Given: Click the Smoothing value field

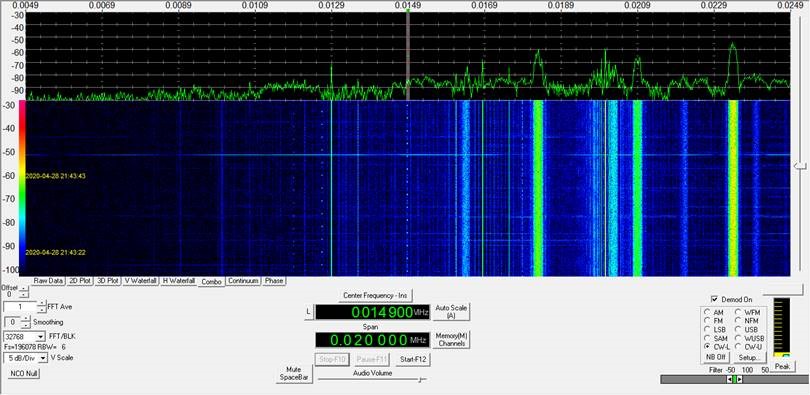Looking at the screenshot, I should pyautogui.click(x=12, y=322).
